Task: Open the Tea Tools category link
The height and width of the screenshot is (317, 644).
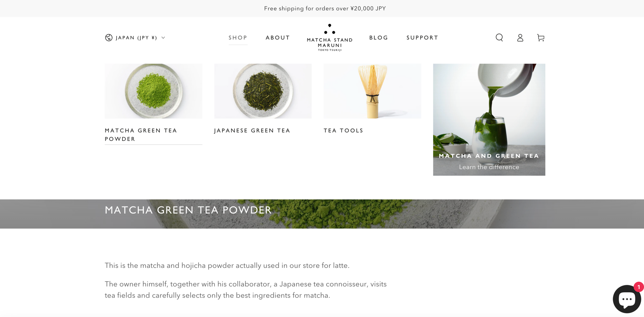Action: (x=343, y=131)
